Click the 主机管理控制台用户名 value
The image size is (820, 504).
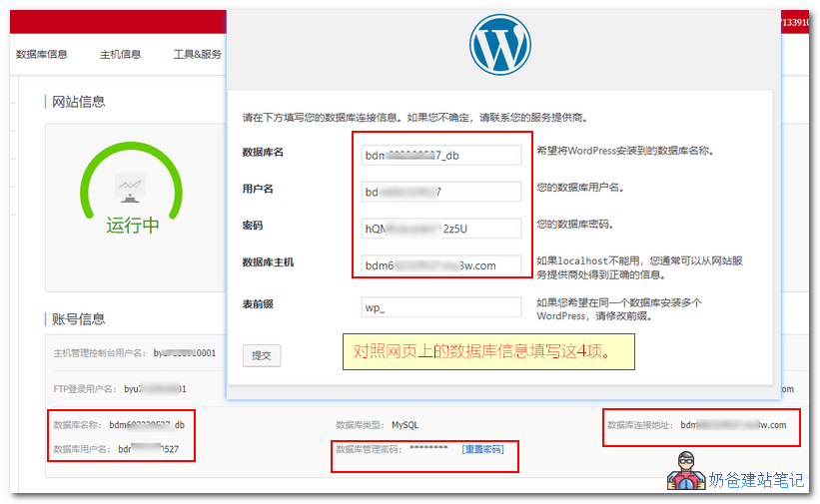[184, 353]
